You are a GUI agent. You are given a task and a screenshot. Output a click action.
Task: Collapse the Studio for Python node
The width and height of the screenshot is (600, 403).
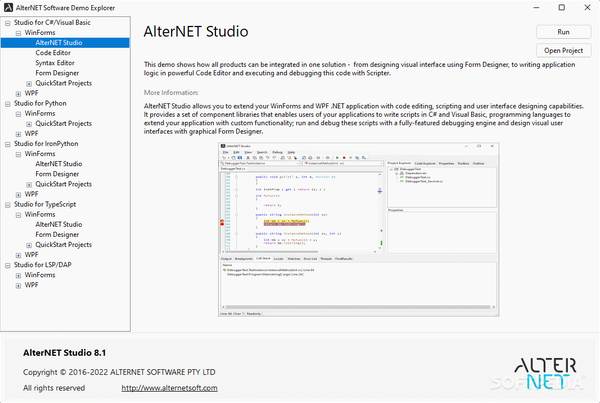8,104
